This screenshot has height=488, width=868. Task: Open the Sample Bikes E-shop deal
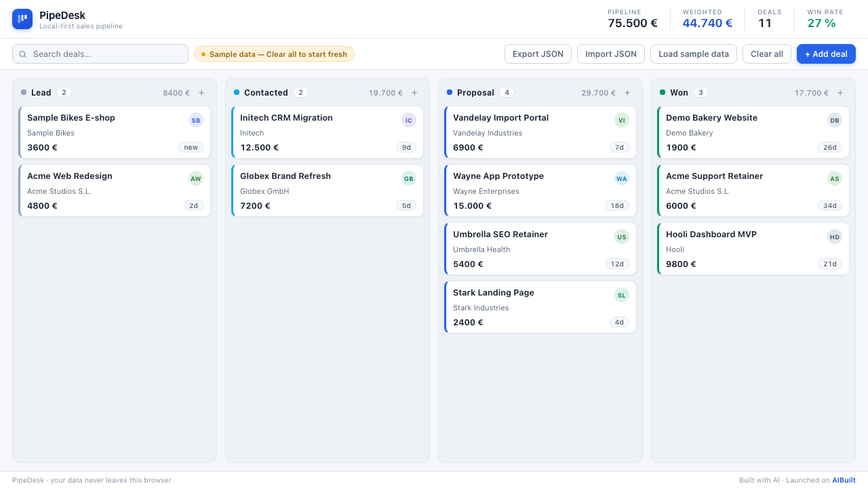pyautogui.click(x=115, y=132)
